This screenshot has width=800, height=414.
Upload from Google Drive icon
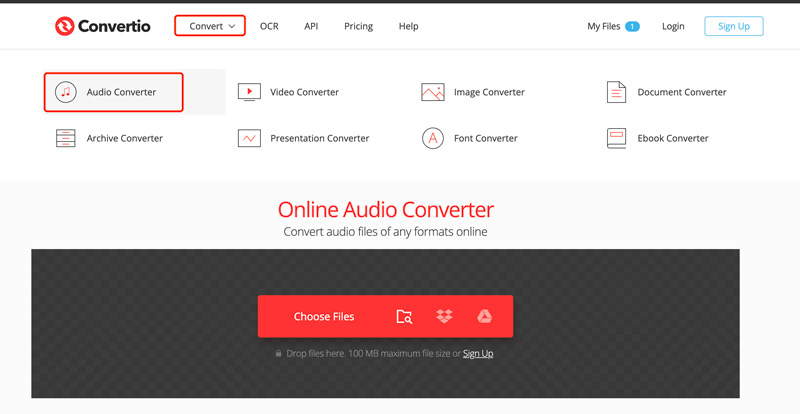483,317
